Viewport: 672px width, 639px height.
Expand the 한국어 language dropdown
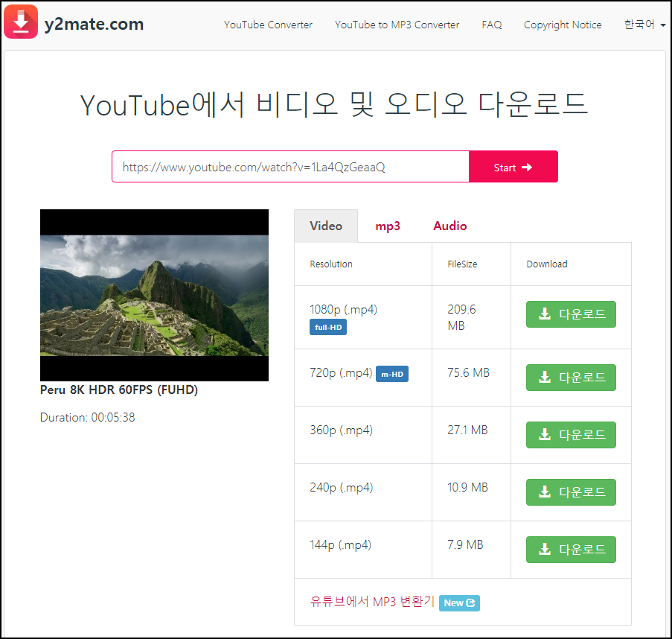(644, 25)
